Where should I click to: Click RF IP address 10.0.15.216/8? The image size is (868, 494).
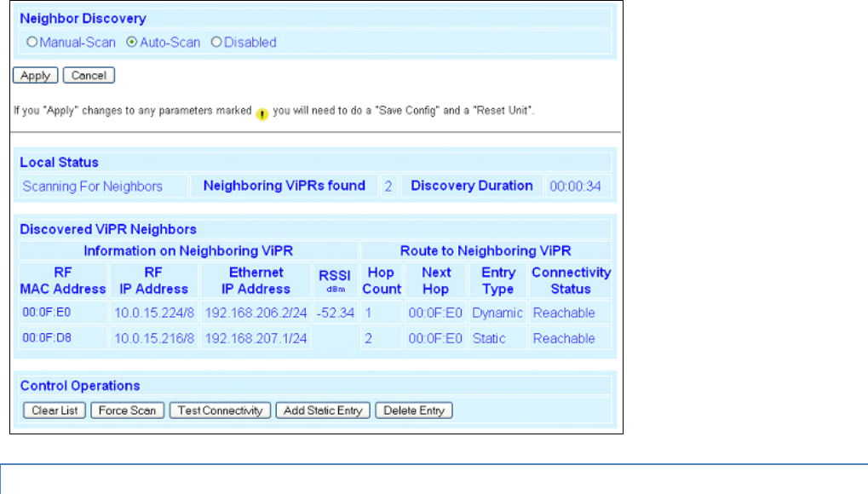[154, 338]
